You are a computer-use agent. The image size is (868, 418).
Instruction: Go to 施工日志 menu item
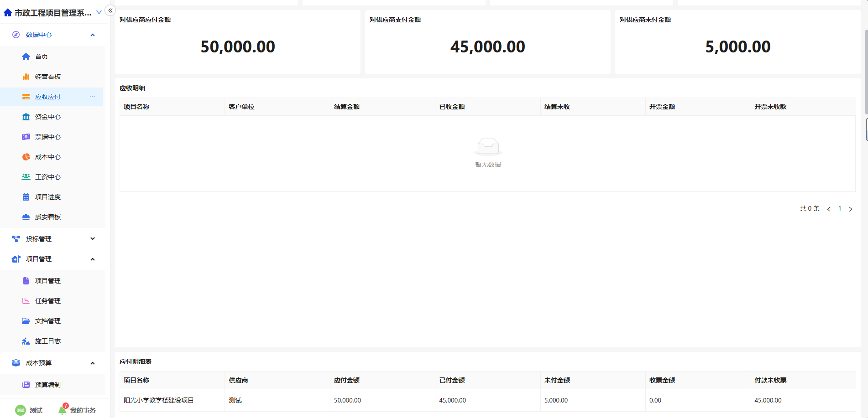[x=47, y=341]
